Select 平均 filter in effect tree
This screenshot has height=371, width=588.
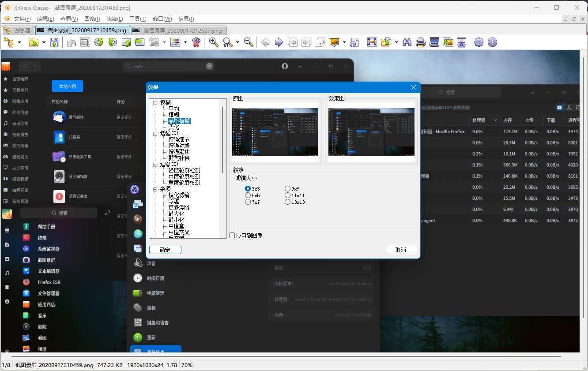pos(174,109)
